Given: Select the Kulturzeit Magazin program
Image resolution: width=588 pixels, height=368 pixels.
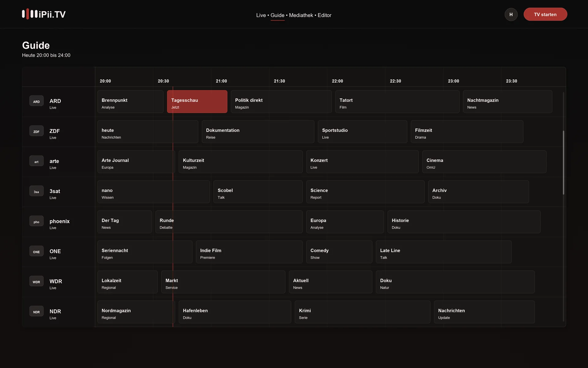Looking at the screenshot, I should [240, 162].
